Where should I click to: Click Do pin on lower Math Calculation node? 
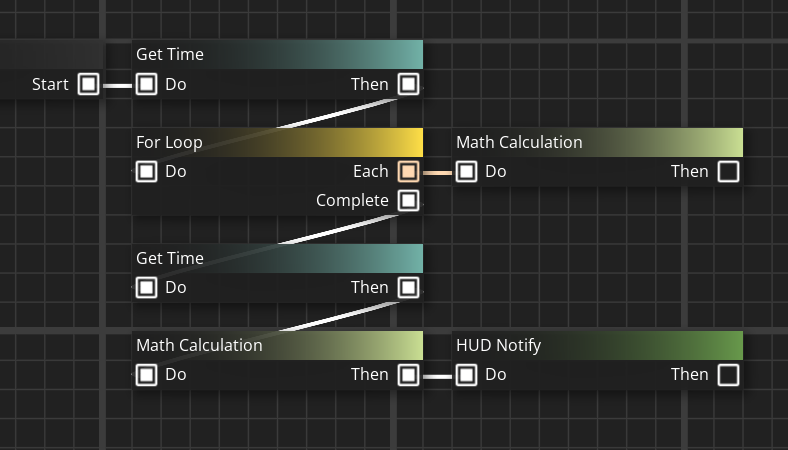coord(146,375)
